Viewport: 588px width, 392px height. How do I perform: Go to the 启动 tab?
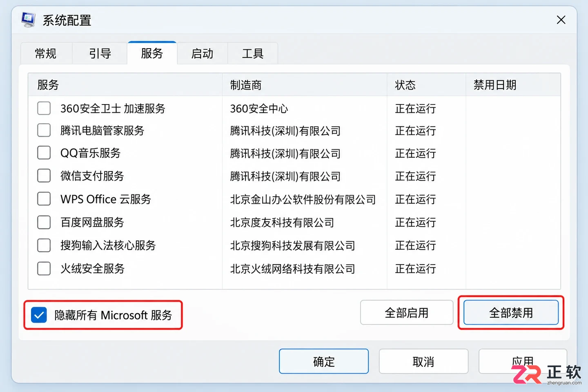pyautogui.click(x=202, y=53)
